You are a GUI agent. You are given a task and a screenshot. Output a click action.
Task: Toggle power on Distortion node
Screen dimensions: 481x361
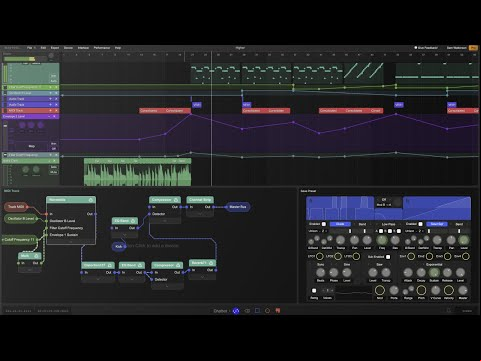click(110, 265)
